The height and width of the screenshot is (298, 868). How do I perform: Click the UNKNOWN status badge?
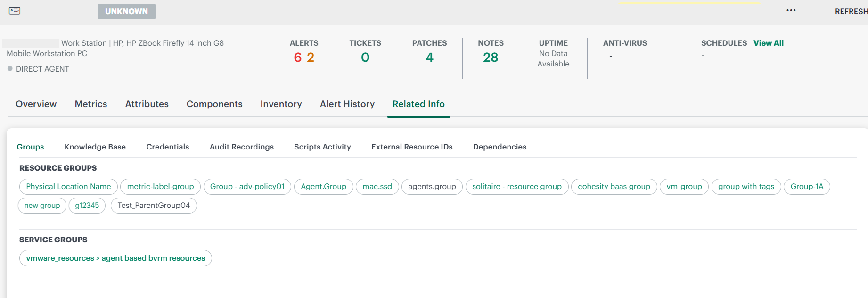[x=126, y=11]
